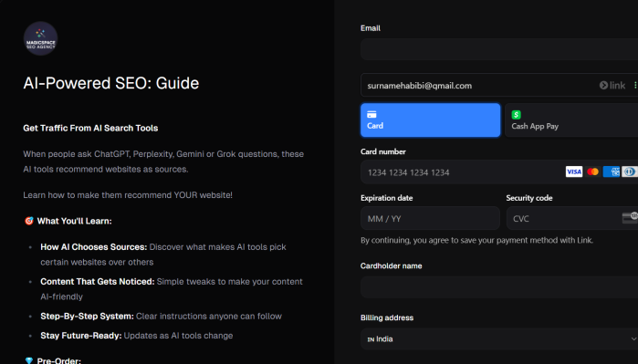
Task: Click the target emoji beside What You'll Learn
Action: click(29, 221)
